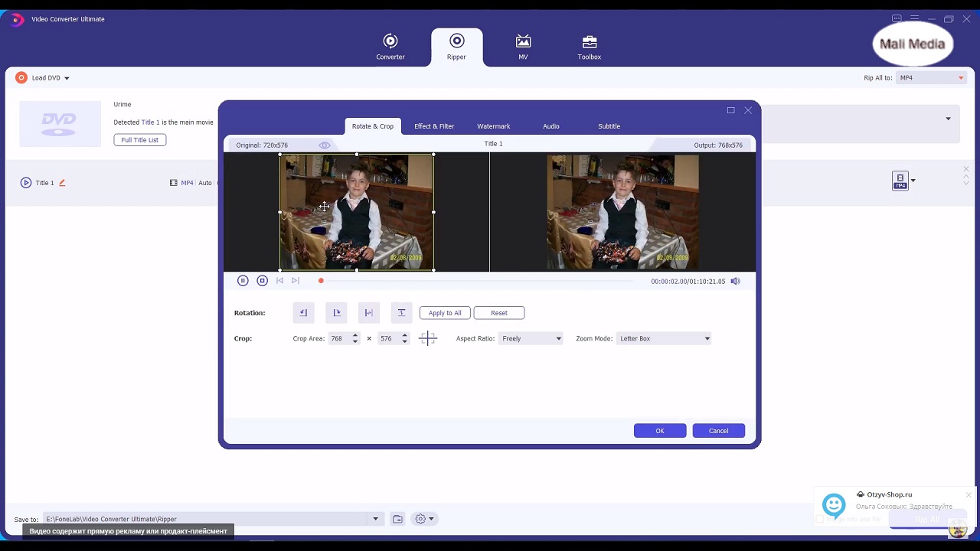Toggle the original preview eye icon

325,145
